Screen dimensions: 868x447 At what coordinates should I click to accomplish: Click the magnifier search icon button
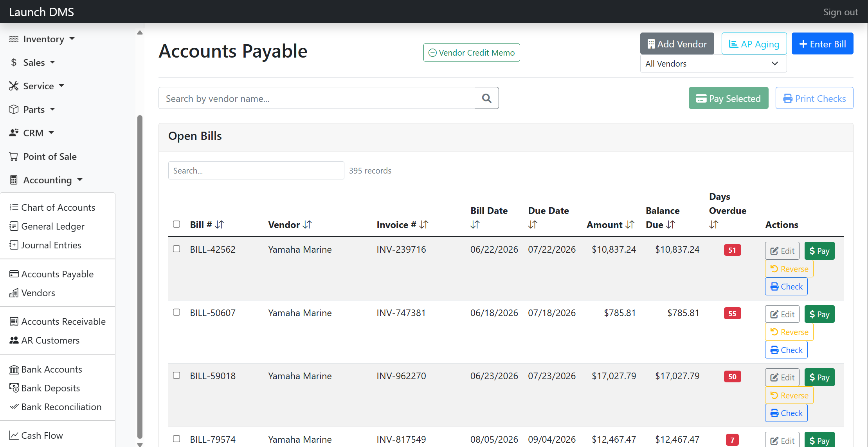(486, 98)
